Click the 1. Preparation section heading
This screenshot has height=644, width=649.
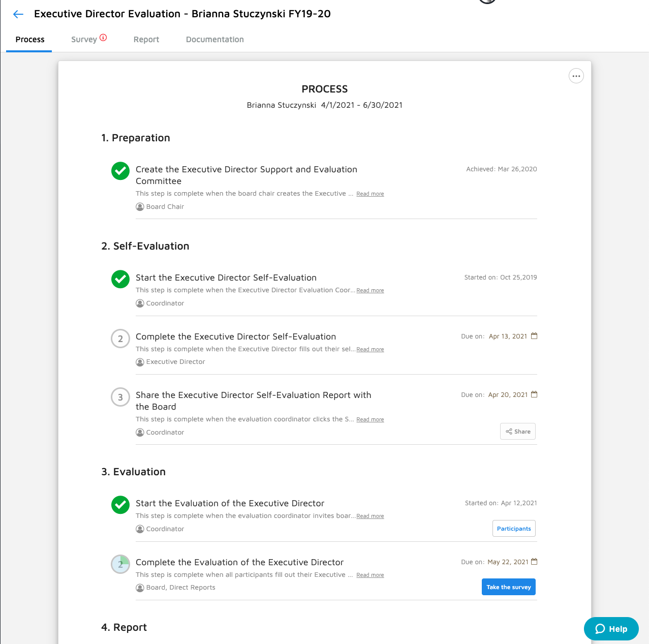(136, 138)
